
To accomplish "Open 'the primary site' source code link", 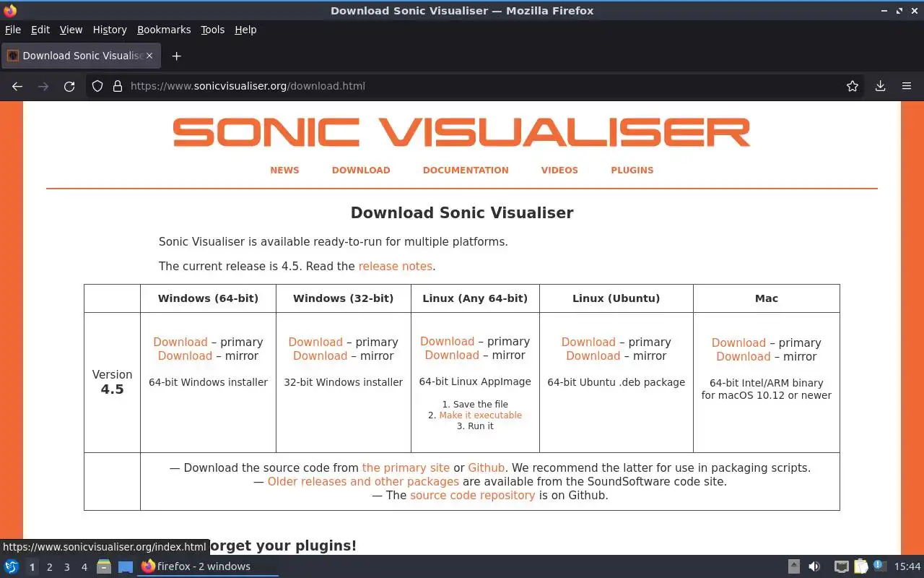I will (406, 468).
